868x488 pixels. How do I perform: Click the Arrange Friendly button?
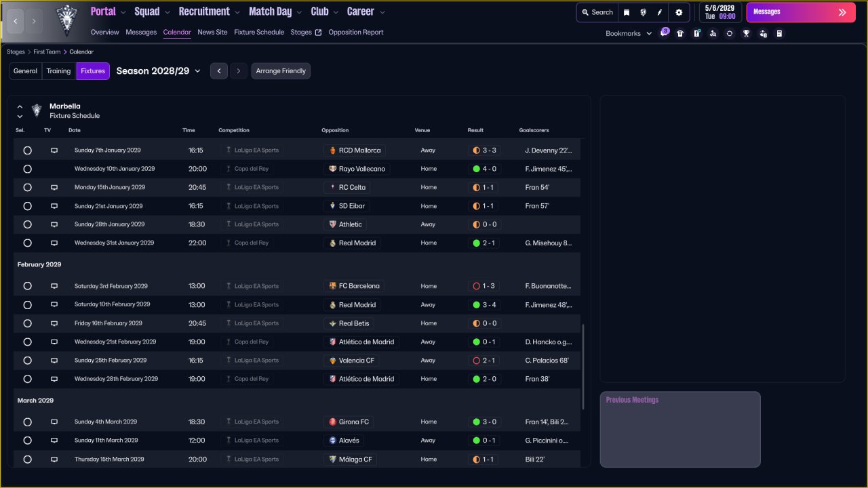click(x=281, y=71)
